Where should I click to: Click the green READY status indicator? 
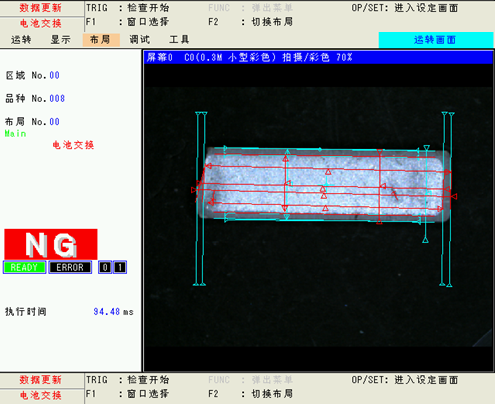(x=24, y=267)
